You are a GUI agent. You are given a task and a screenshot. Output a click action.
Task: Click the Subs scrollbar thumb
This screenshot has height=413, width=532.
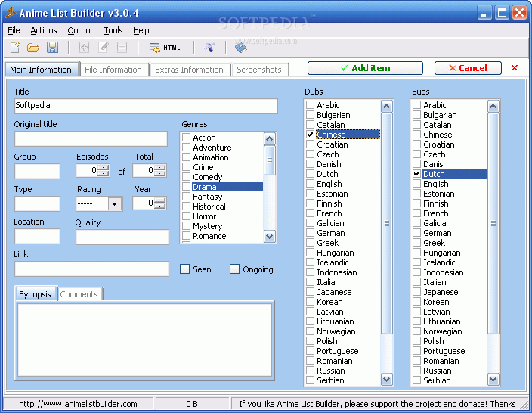[493, 223]
